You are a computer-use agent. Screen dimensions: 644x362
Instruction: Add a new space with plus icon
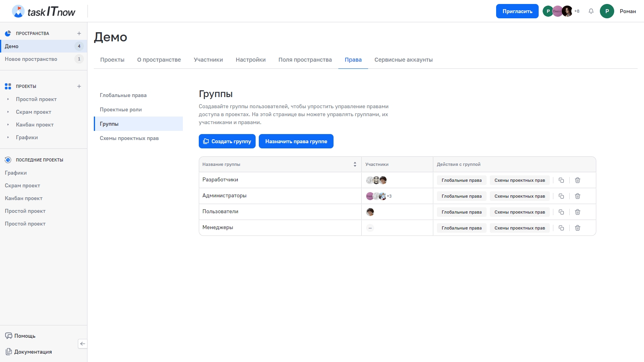(79, 33)
